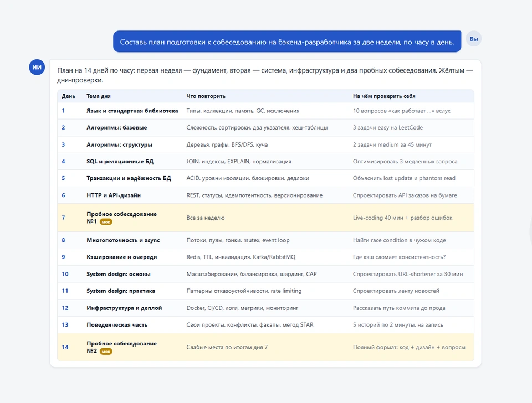Screen dimensions: 532x403
Task: Click the Вы user avatar
Action: pyautogui.click(x=474, y=39)
